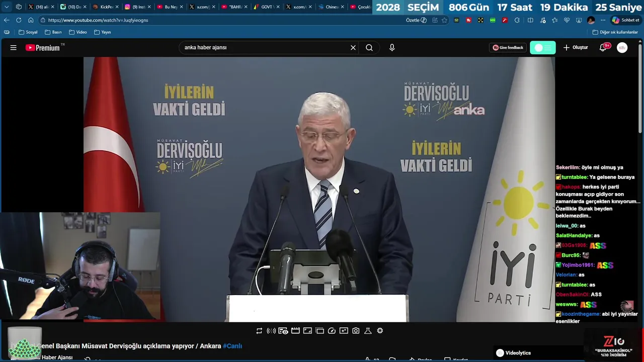Image resolution: width=644 pixels, height=362 pixels.
Task: Toggle loop icon in player toolbar
Action: coord(259,331)
